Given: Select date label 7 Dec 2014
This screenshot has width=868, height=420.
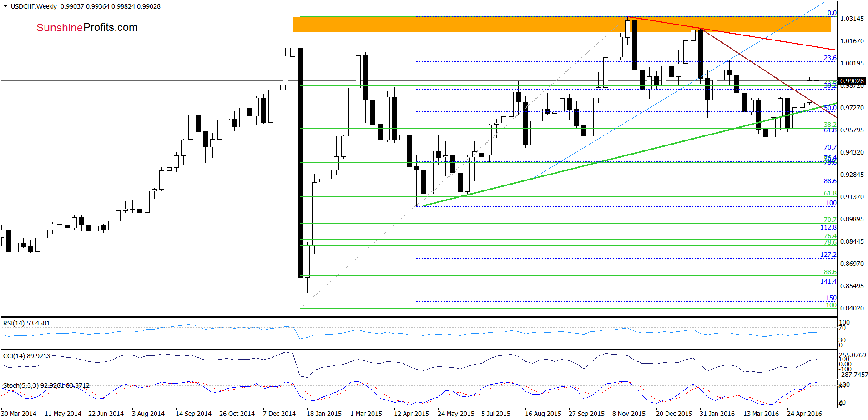Looking at the screenshot, I should [279, 414].
